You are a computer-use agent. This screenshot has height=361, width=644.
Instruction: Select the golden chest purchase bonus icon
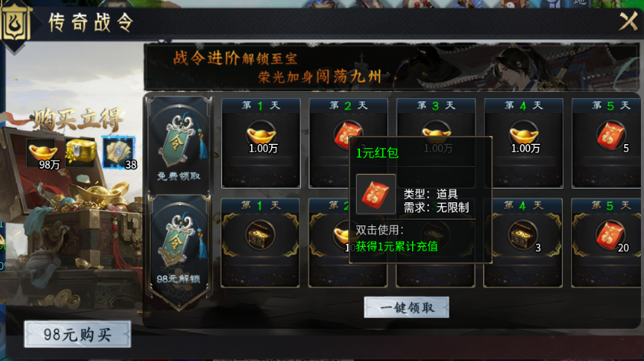(x=81, y=153)
